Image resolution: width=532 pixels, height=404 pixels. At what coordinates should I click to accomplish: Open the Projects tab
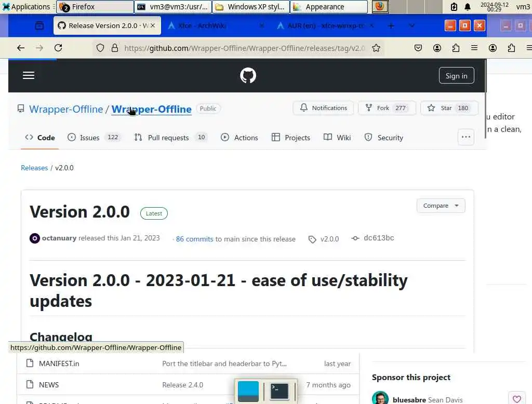pyautogui.click(x=291, y=138)
